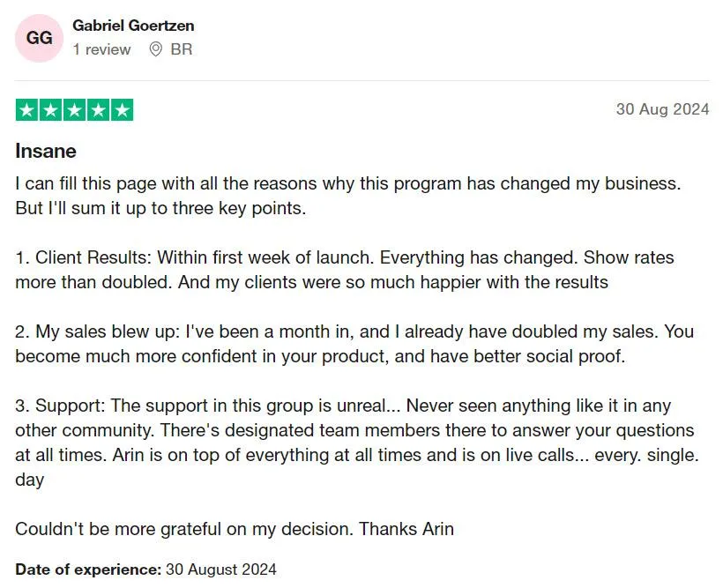Screen dimensions: 723x588
Task: Click the Date of experience label
Action: click(x=88, y=569)
